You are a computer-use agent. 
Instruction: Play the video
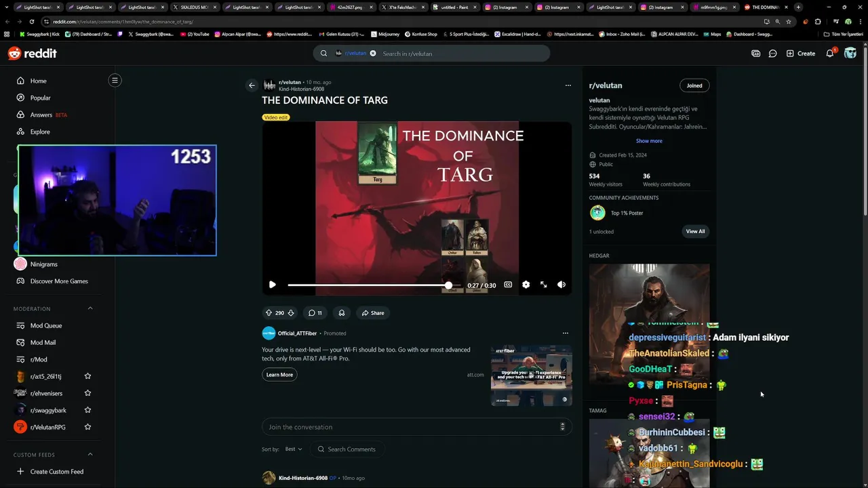point(272,285)
